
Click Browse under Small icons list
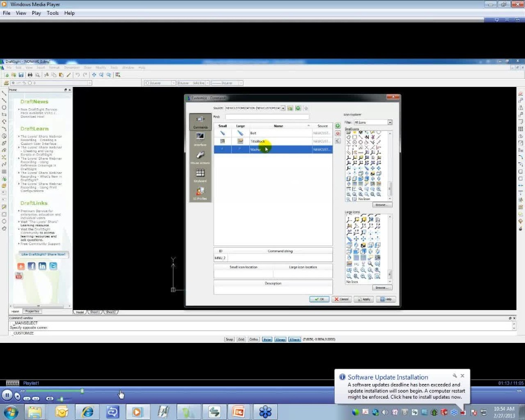(x=382, y=205)
